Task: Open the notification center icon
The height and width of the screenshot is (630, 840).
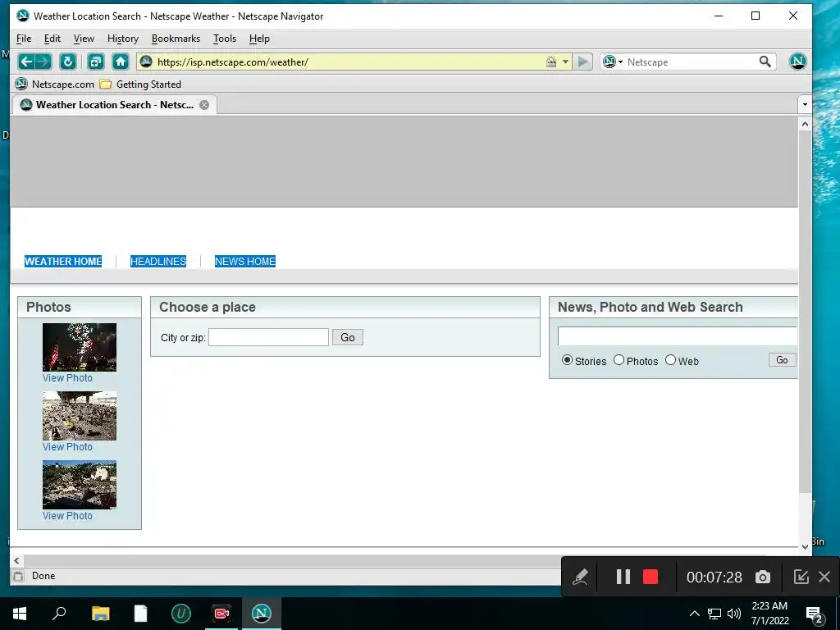Action: click(815, 614)
